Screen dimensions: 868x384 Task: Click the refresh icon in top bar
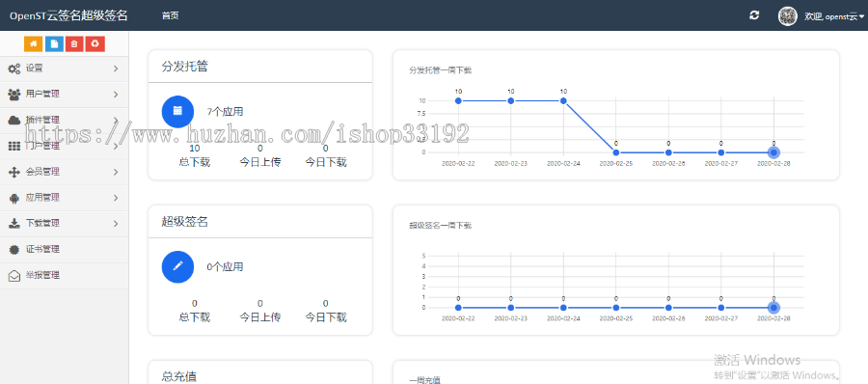pyautogui.click(x=754, y=15)
